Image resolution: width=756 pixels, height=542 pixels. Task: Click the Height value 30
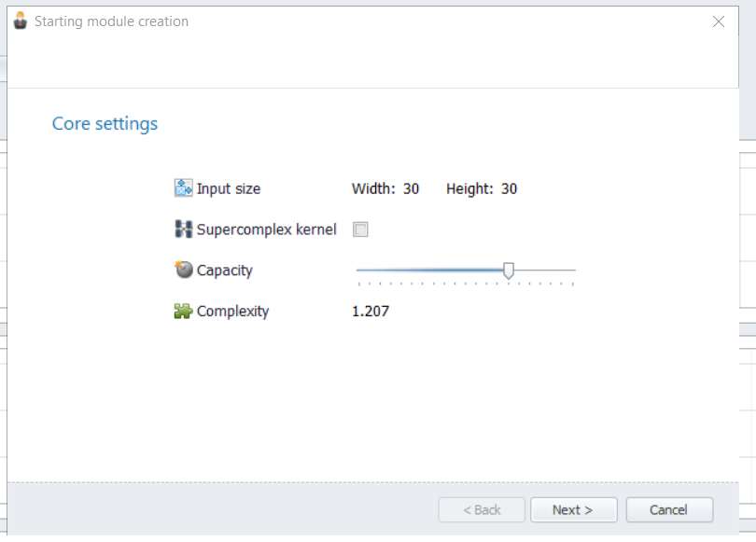[510, 188]
